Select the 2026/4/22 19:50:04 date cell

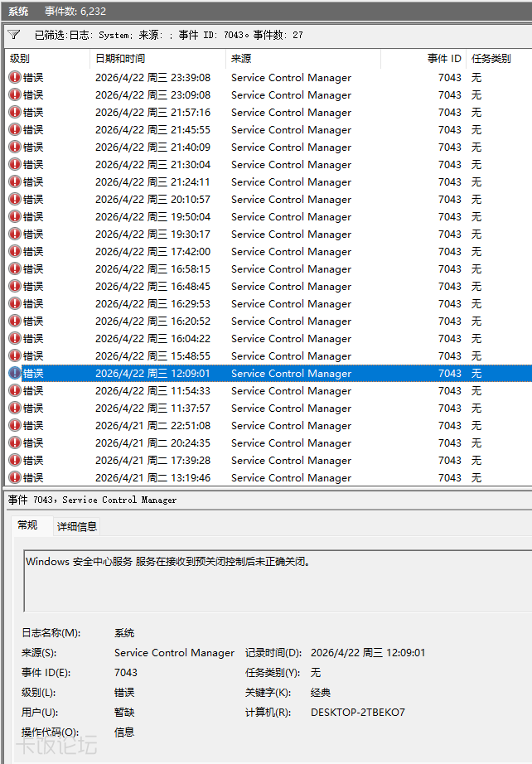pyautogui.click(x=153, y=217)
